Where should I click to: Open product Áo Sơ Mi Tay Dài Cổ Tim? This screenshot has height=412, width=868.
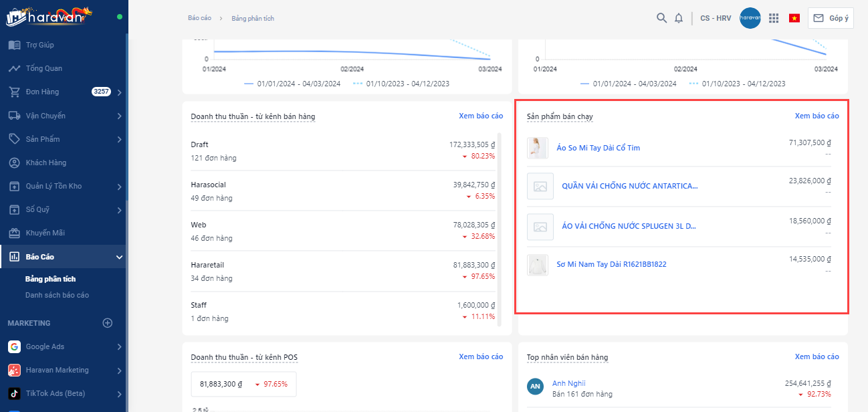tap(598, 148)
